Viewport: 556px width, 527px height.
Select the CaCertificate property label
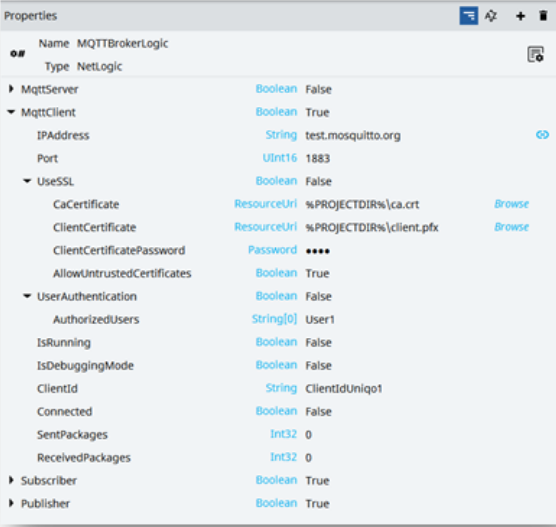(x=86, y=205)
